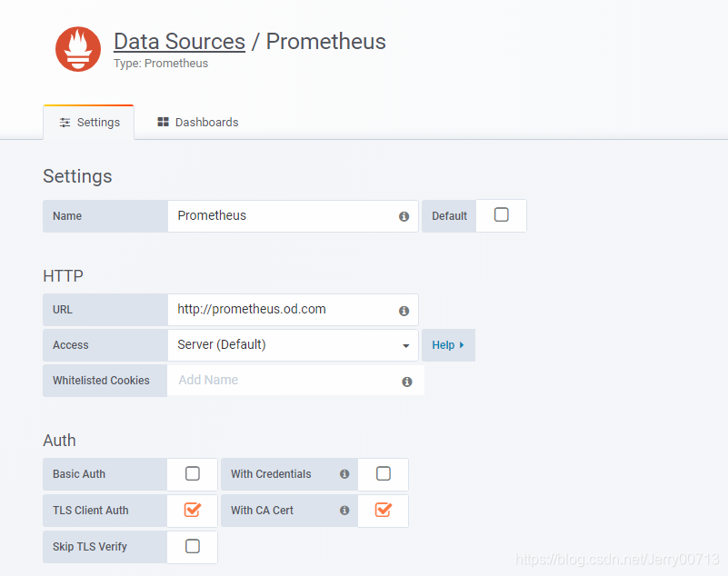Screen dimensions: 728x576
Task: Uncheck the TLS Client Auth checkbox
Action: tap(193, 510)
